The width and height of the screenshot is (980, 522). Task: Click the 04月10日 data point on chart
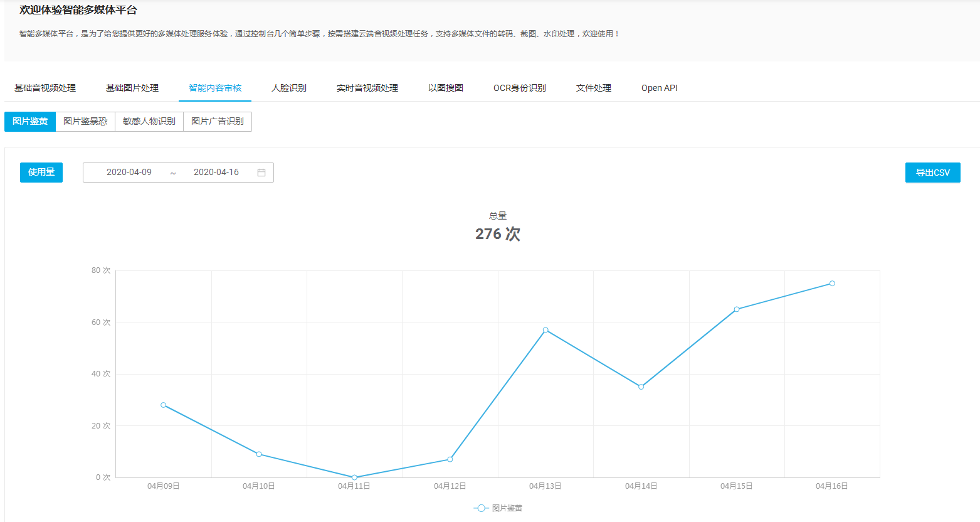259,454
